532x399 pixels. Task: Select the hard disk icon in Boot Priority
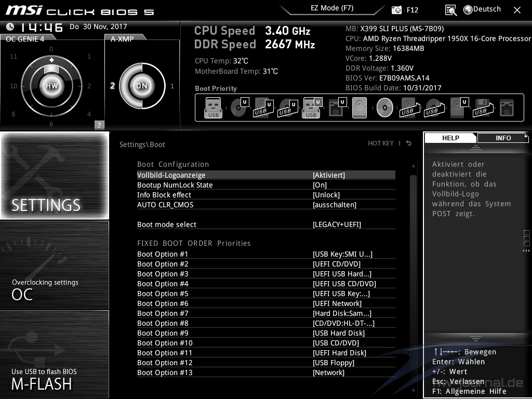pyautogui.click(x=359, y=108)
